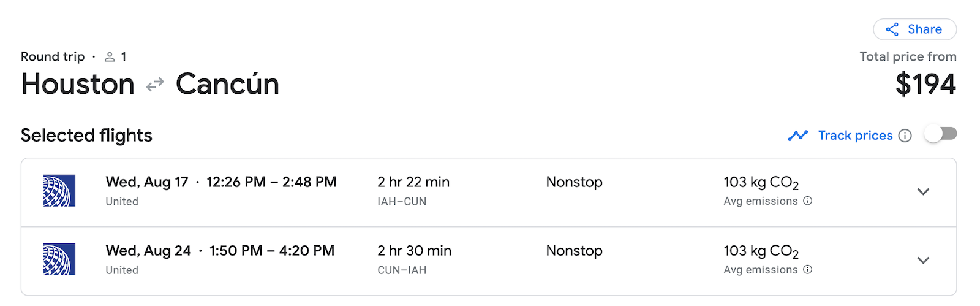
Task: Click emissions info icon for outbound flight
Action: 808,201
